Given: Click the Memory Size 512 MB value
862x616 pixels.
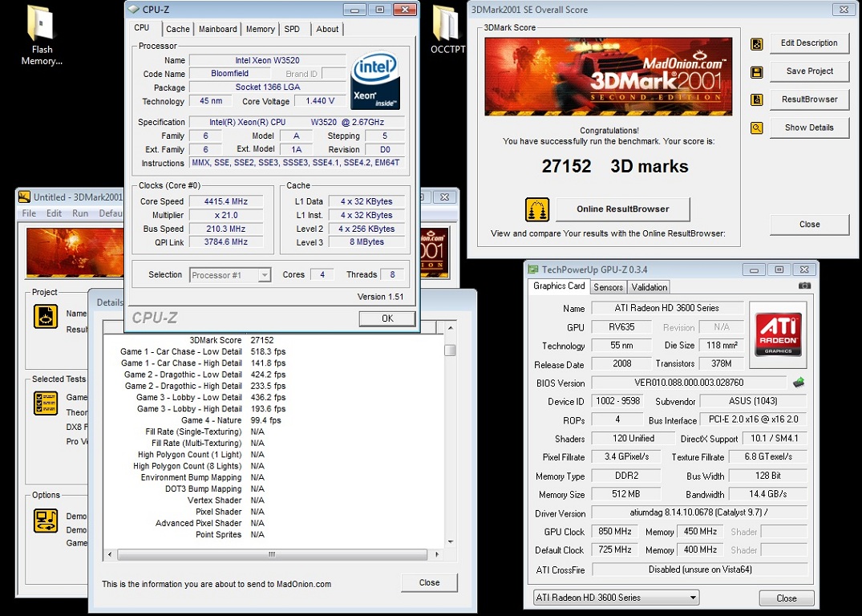Looking at the screenshot, I should [625, 494].
